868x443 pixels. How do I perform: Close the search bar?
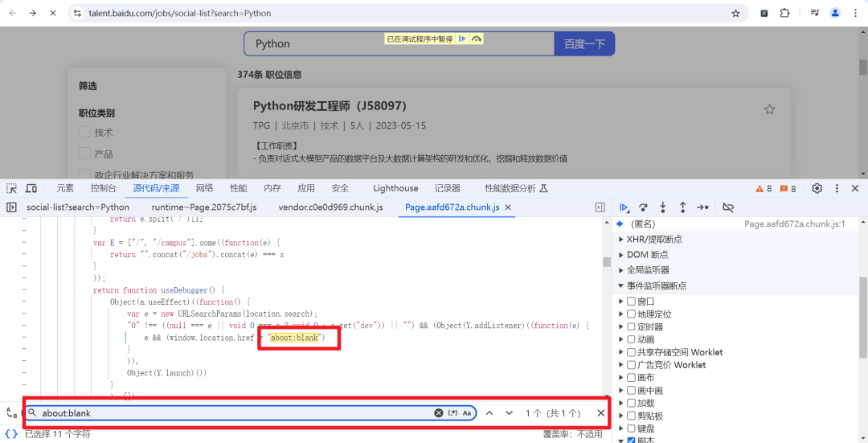(600, 412)
